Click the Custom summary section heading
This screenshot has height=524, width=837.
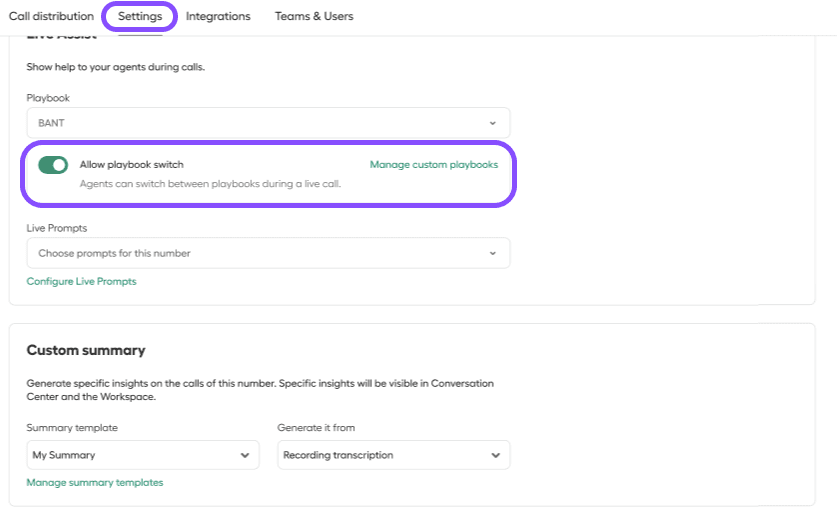tap(86, 350)
